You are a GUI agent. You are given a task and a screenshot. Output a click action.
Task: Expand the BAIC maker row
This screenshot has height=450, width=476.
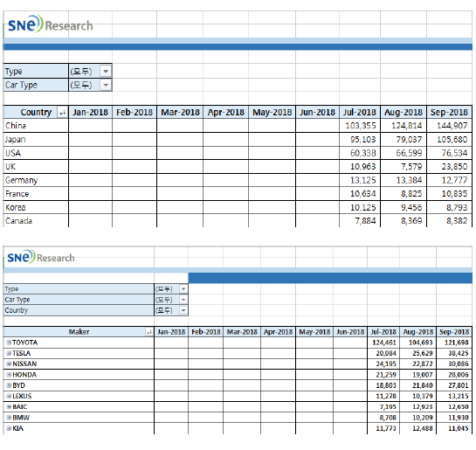(x=9, y=407)
